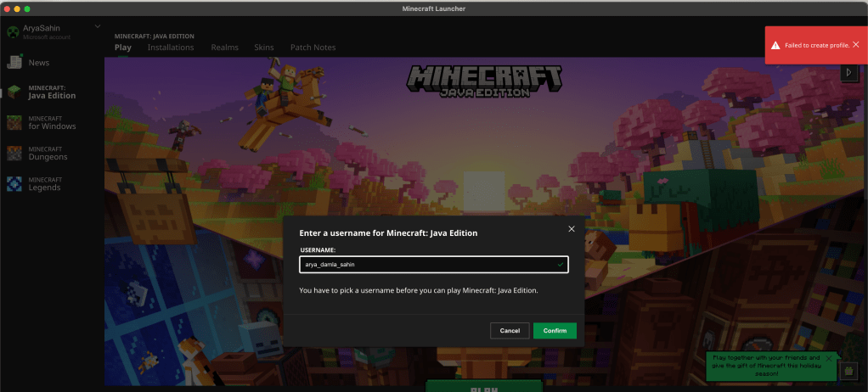Click the green PLAY button
The width and height of the screenshot is (868, 392).
[484, 386]
